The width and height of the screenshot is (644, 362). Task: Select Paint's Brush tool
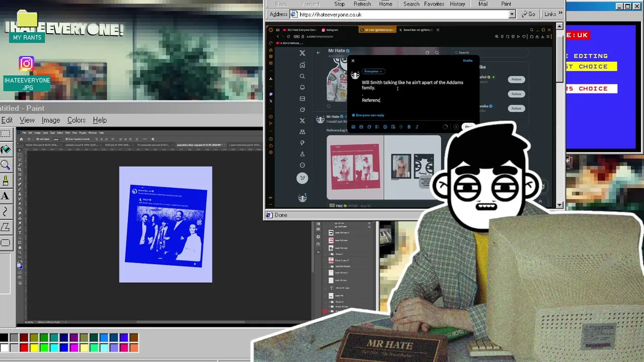(x=6, y=180)
